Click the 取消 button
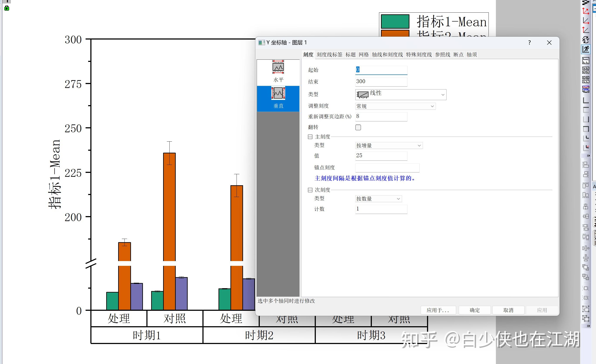 pyautogui.click(x=508, y=310)
